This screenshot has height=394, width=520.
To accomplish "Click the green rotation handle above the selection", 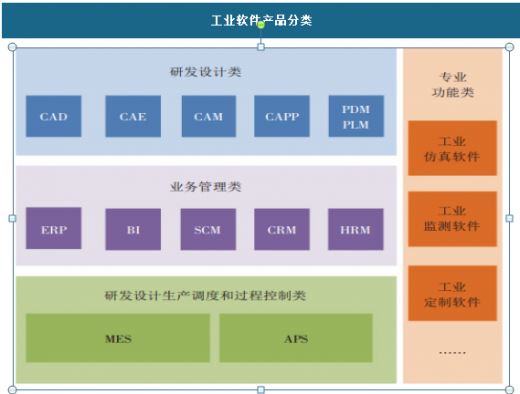I will pyautogui.click(x=261, y=25).
